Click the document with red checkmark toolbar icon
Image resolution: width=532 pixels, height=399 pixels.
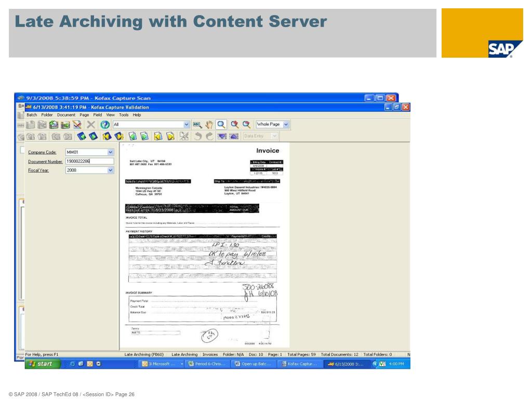(x=77, y=125)
